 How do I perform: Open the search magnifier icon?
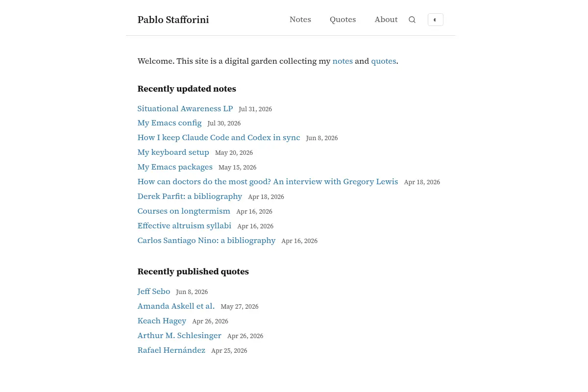coord(412,20)
